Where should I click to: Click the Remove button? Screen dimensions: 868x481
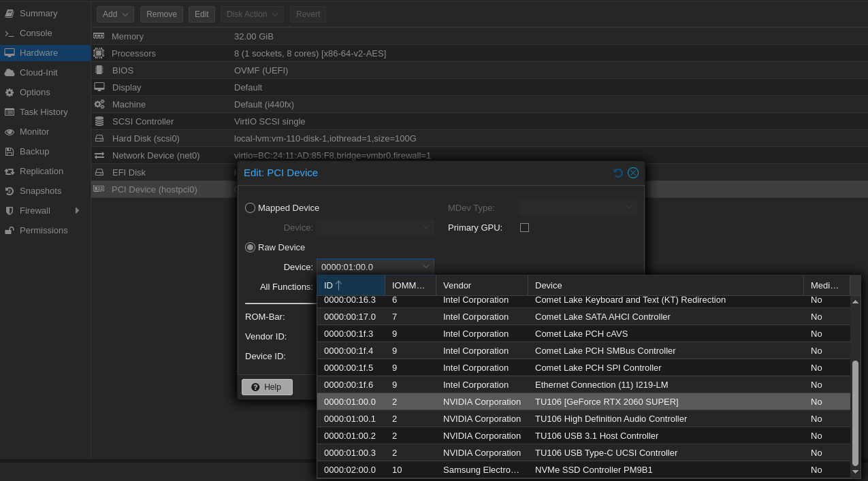point(161,14)
